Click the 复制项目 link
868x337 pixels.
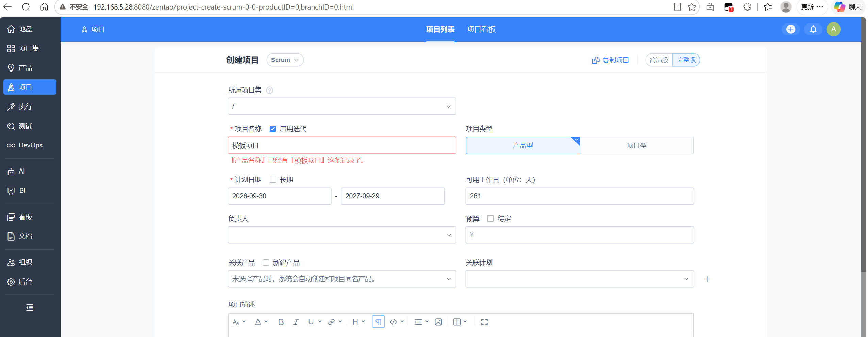click(x=611, y=60)
